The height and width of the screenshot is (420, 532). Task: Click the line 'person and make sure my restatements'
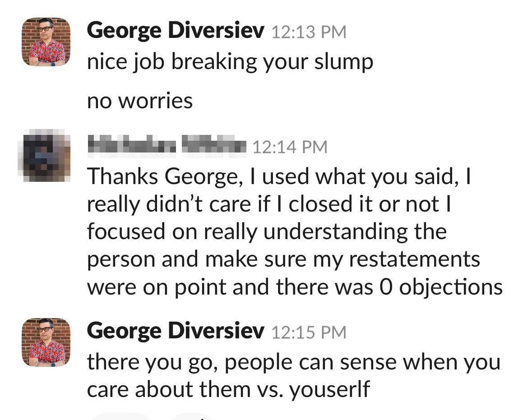(283, 260)
